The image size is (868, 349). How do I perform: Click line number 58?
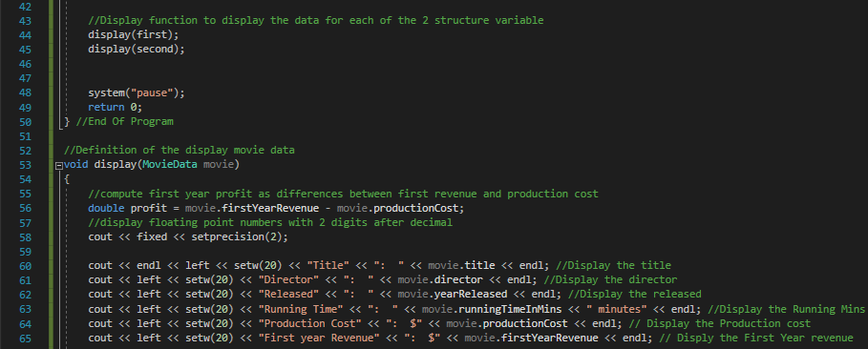coord(26,236)
